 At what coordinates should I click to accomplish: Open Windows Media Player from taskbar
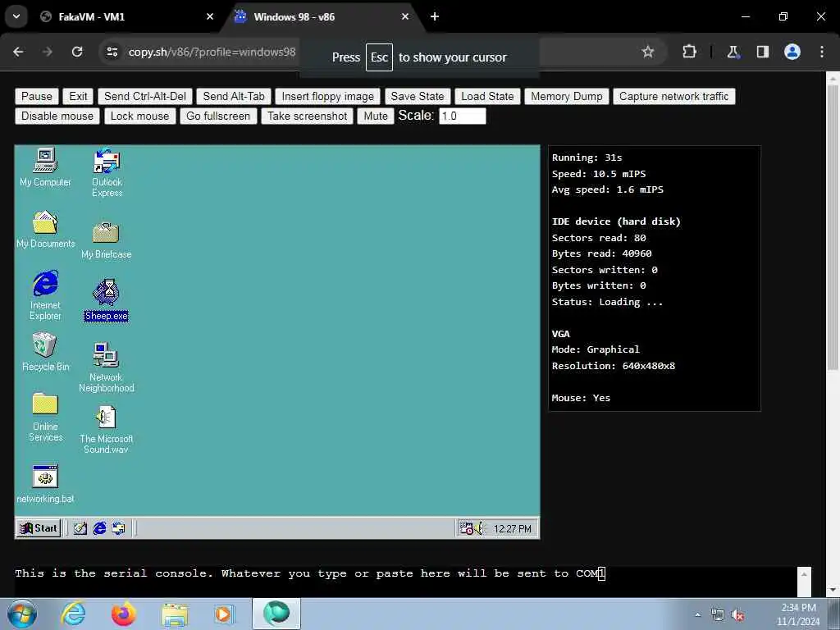pyautogui.click(x=223, y=614)
